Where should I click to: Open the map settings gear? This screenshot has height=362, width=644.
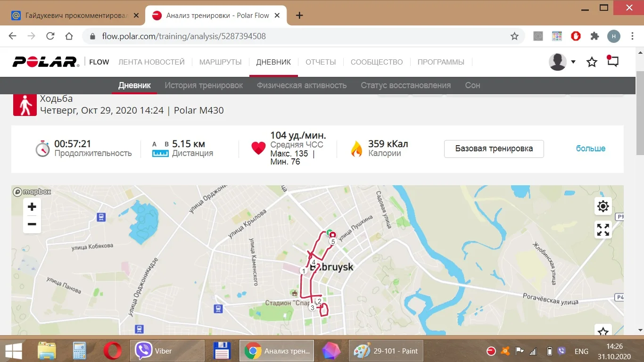coord(603,206)
